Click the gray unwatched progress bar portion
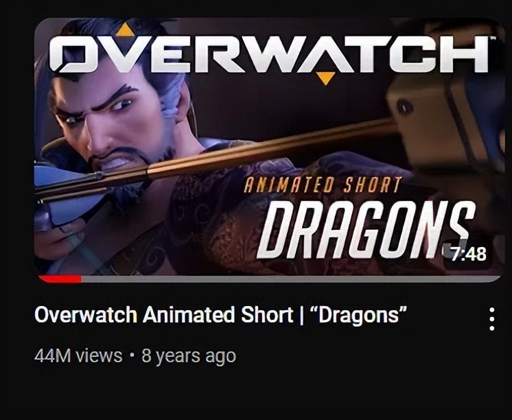 pos(290,279)
